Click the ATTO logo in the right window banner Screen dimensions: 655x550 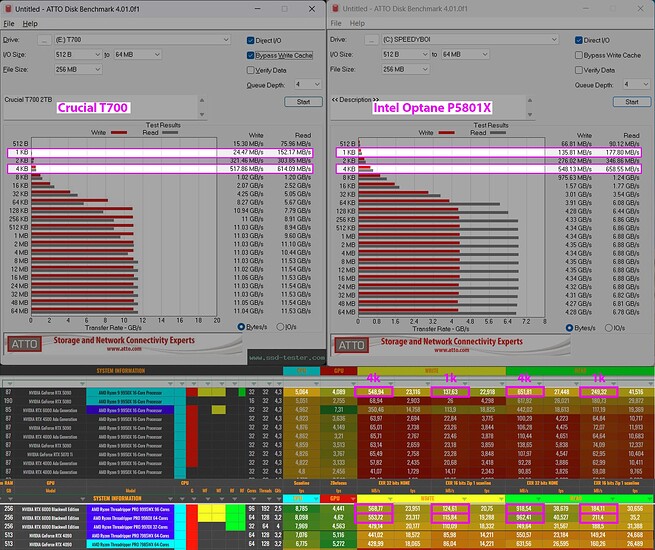click(351, 345)
